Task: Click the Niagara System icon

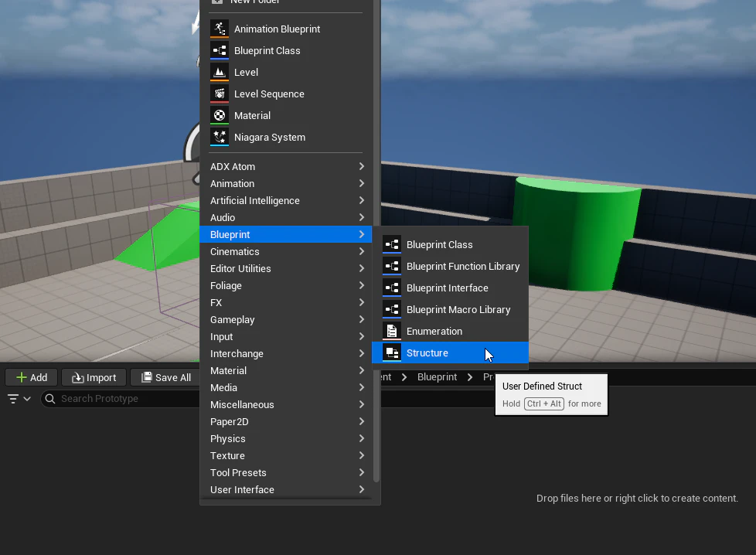Action: [220, 137]
